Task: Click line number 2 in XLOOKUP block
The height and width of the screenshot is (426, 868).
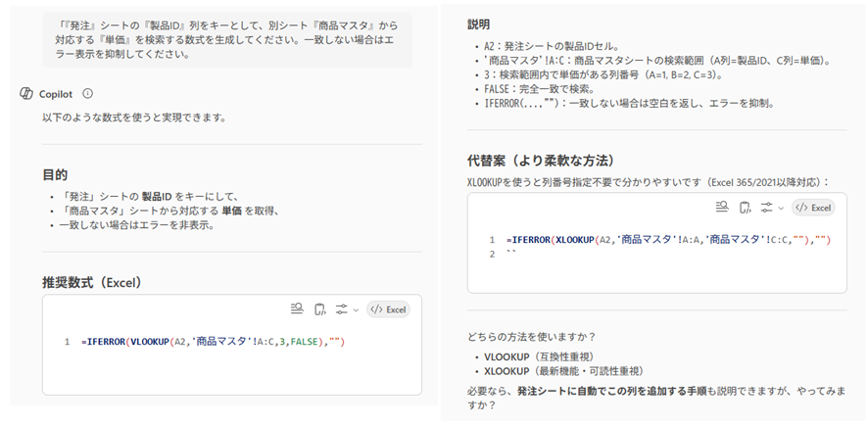Action: pyautogui.click(x=492, y=254)
